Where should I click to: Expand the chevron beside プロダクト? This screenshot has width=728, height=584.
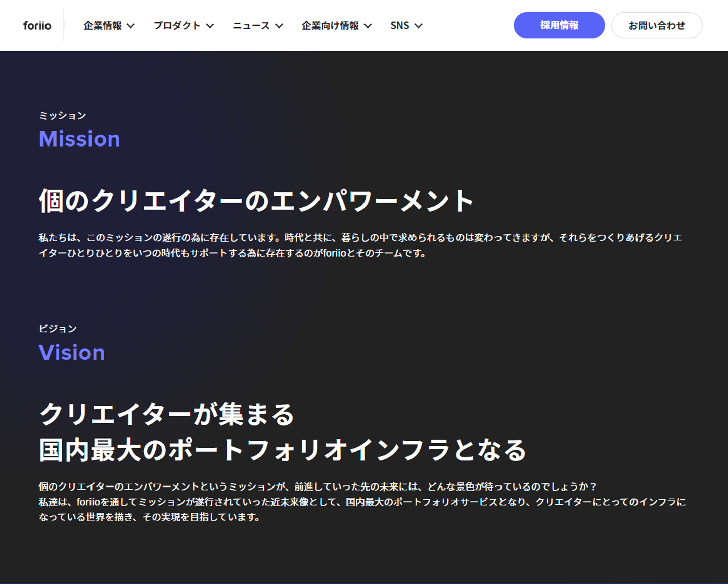(x=210, y=26)
